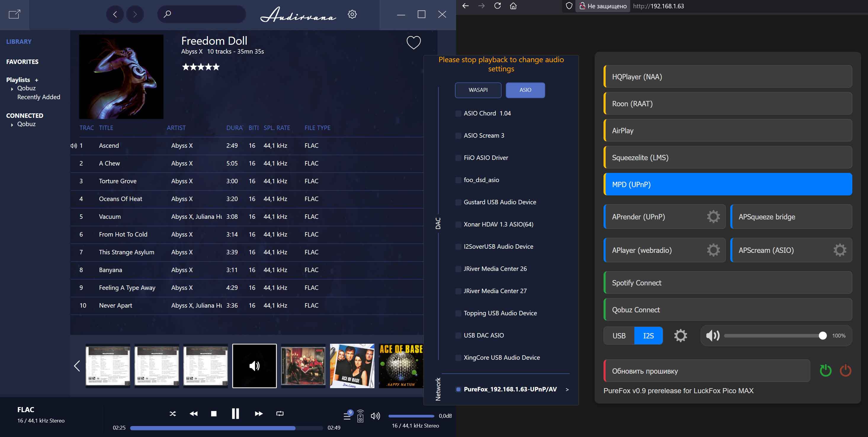Expand Qobuz under CONNECTED section

pyautogui.click(x=12, y=125)
